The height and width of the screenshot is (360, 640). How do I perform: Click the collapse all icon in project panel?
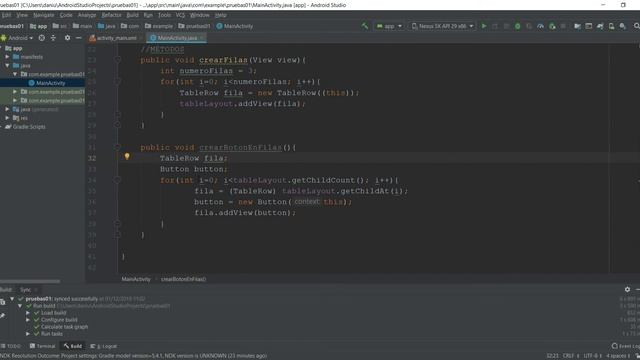[53, 38]
